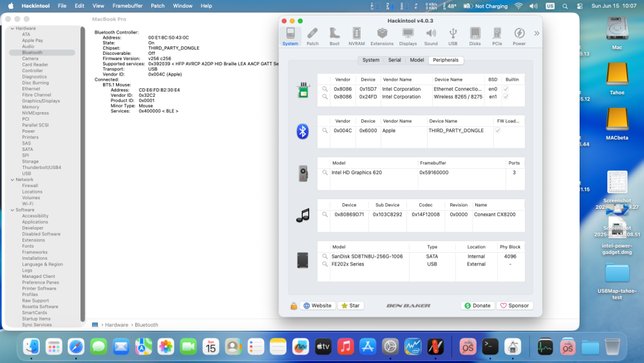Open the Power section in Hackintool
Image resolution: width=644 pixels, height=363 pixels.
(x=519, y=36)
